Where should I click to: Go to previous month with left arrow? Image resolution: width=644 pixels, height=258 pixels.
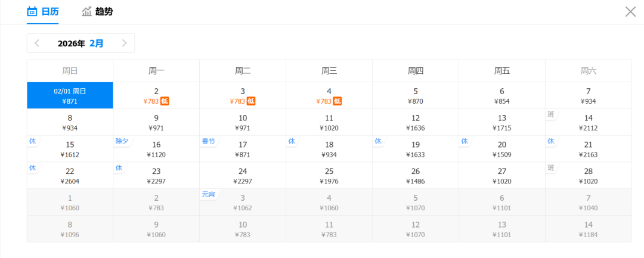[37, 43]
